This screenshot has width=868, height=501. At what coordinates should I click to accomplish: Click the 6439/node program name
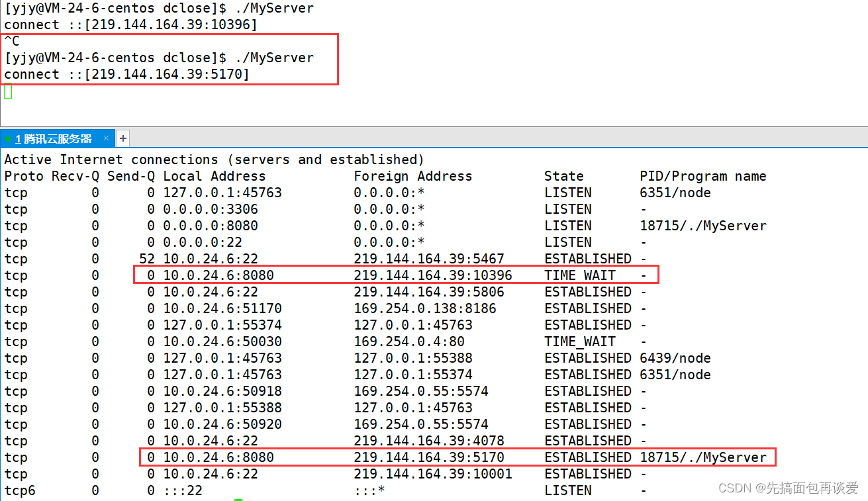point(675,358)
